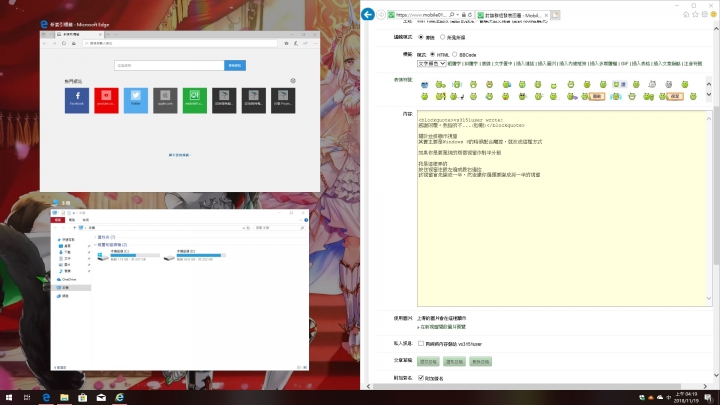Click the second green draft button
Image resolution: width=720 pixels, height=405 pixels.
click(455, 361)
